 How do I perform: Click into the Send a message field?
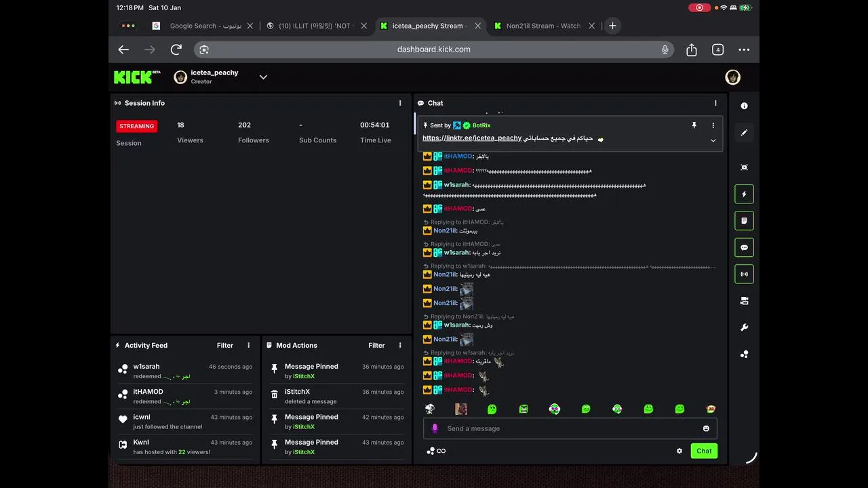click(570, 428)
